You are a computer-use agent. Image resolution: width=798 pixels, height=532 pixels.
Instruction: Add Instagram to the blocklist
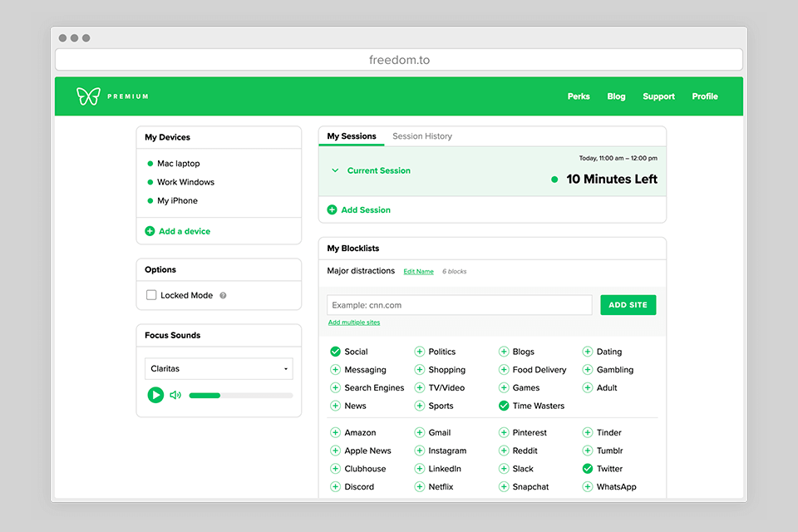point(419,451)
